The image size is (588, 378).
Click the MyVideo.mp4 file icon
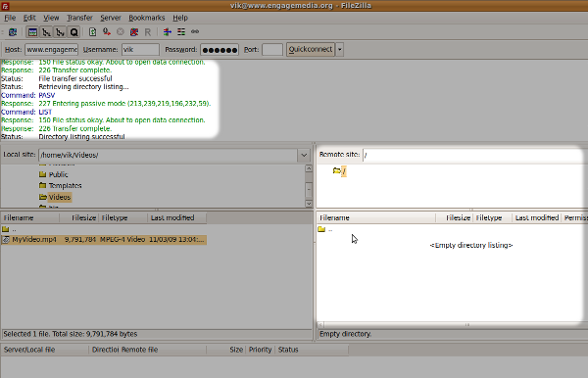pos(6,240)
